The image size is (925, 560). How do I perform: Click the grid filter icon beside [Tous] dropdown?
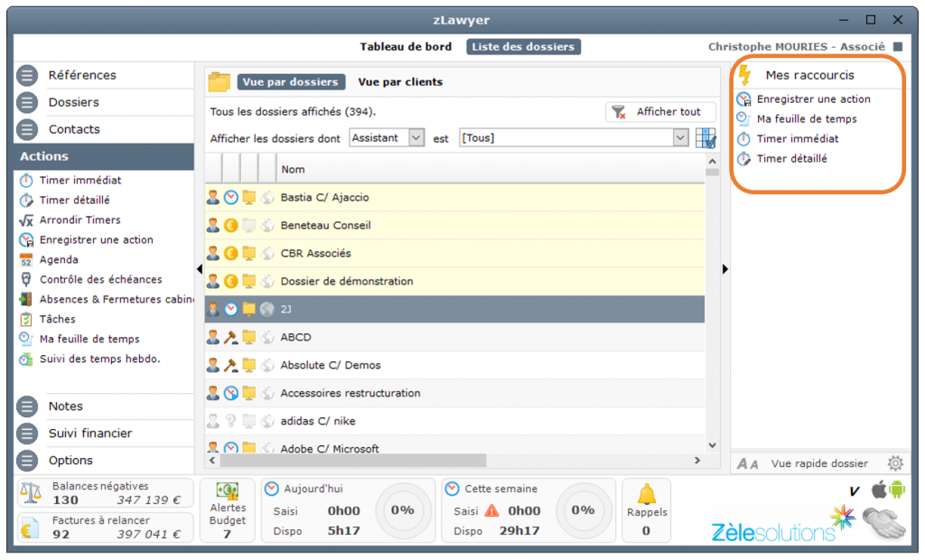tap(705, 138)
